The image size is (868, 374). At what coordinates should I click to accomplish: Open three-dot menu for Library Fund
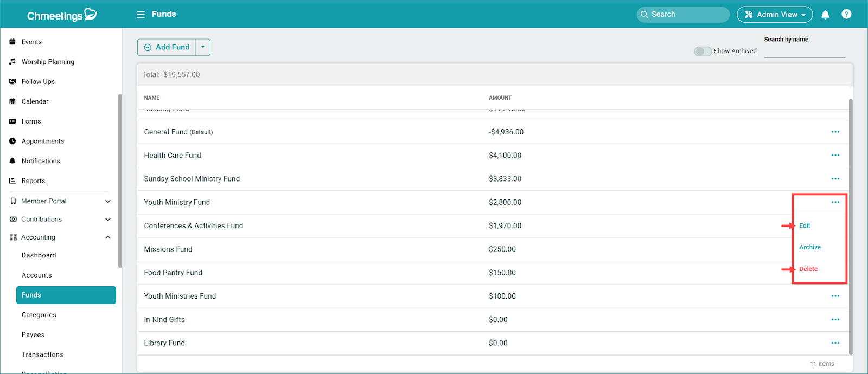tap(835, 343)
